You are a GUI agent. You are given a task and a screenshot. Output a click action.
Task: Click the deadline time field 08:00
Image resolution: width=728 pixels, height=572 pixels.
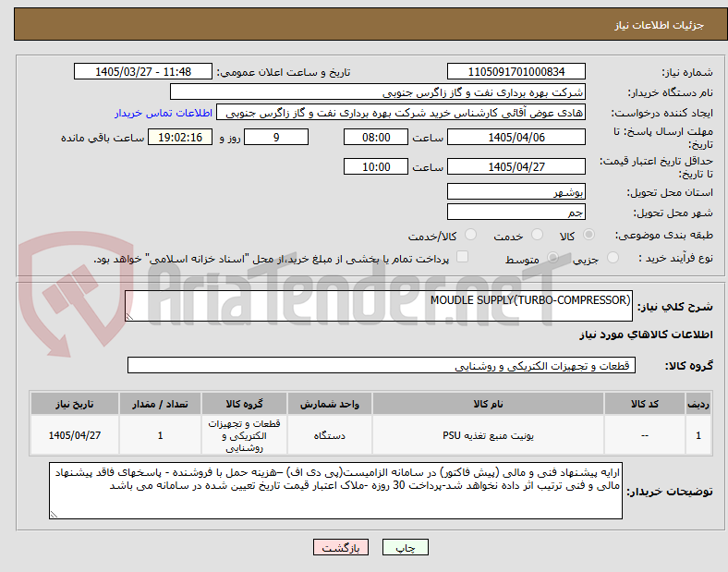pos(376,138)
